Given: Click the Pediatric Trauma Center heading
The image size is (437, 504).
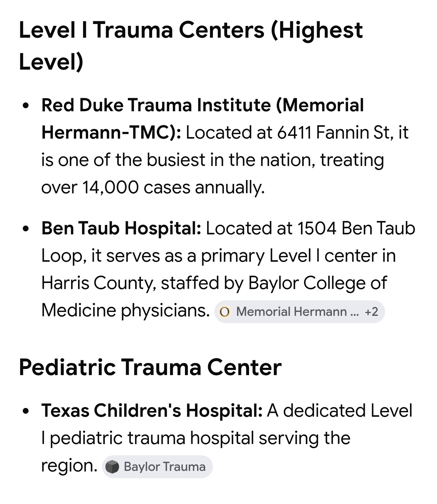Looking at the screenshot, I should (x=150, y=367).
